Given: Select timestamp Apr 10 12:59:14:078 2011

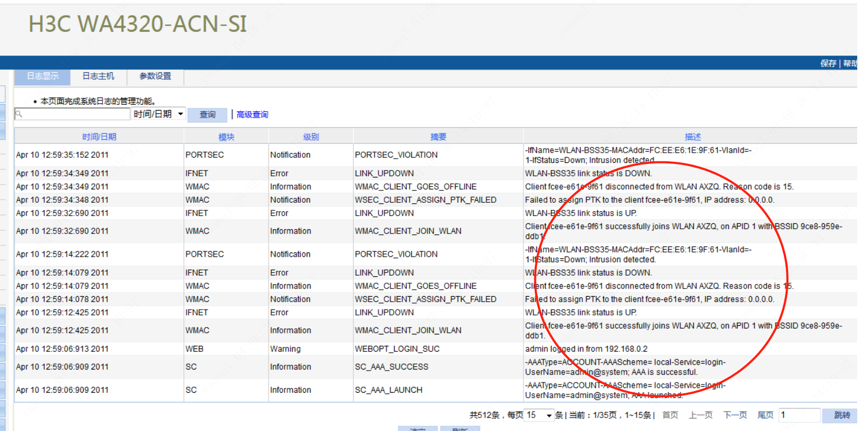Looking at the screenshot, I should (62, 299).
